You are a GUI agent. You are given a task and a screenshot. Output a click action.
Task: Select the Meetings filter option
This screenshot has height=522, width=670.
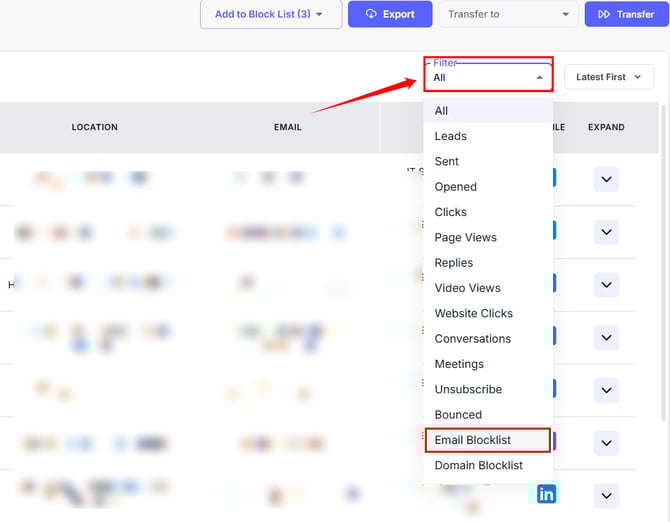pos(459,364)
